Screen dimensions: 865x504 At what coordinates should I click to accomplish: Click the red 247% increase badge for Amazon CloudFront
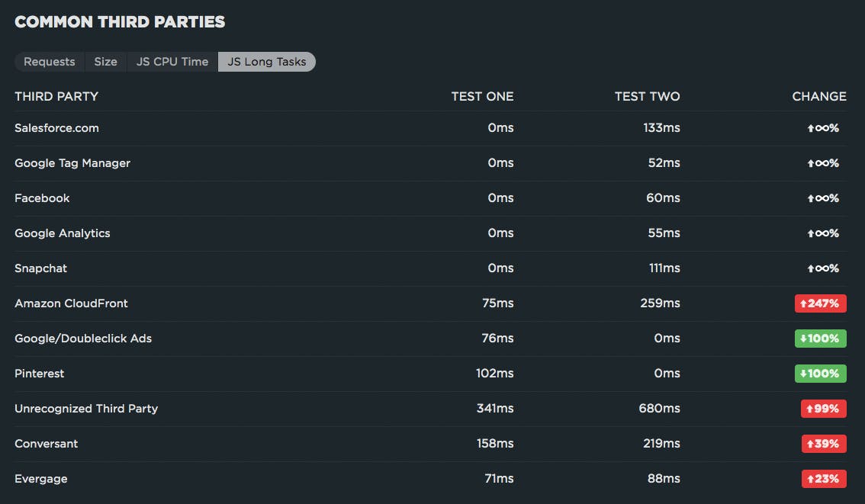coord(821,303)
